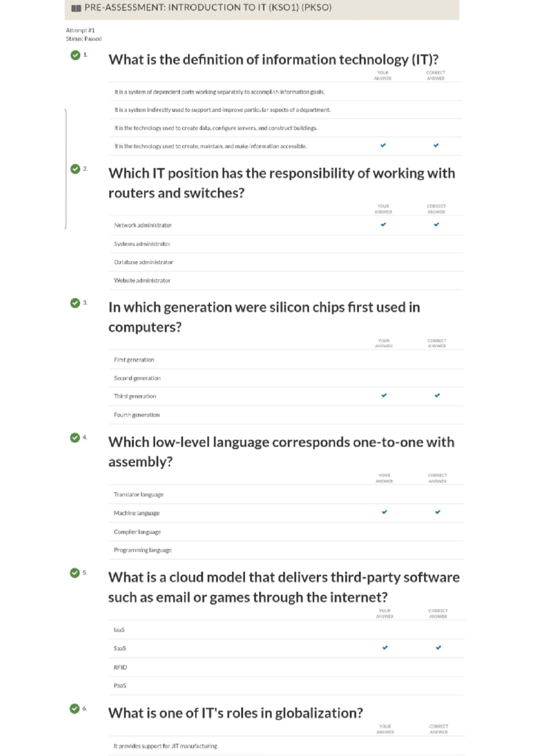
Task: Click the green check icon for question 5
Action: pos(75,573)
